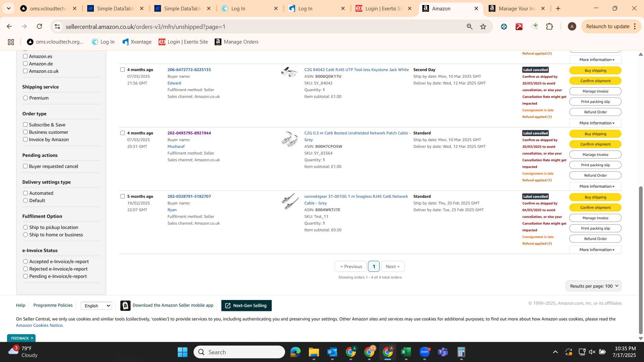This screenshot has width=644, height=362.
Task: Open order link 202-0328791-5182707
Action: coord(189,196)
